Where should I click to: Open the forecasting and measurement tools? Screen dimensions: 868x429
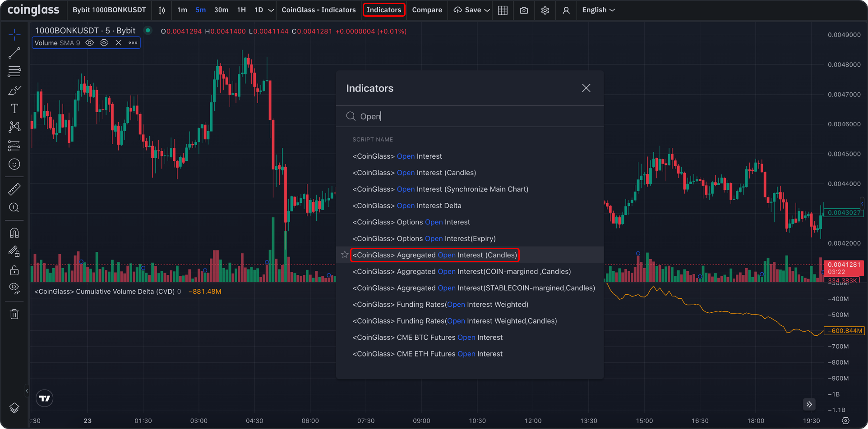[x=14, y=146]
